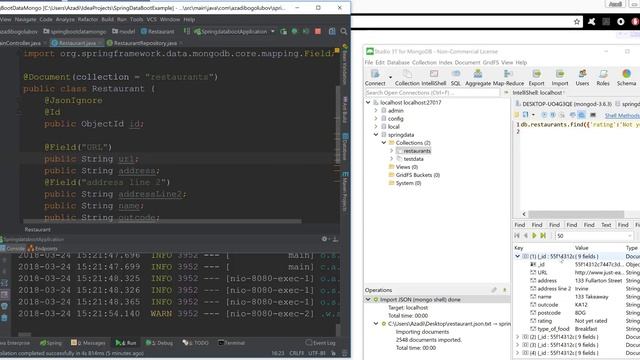Open the Refactor menu in IntelliJ
Screen dimensions: 640x360
(88, 19)
